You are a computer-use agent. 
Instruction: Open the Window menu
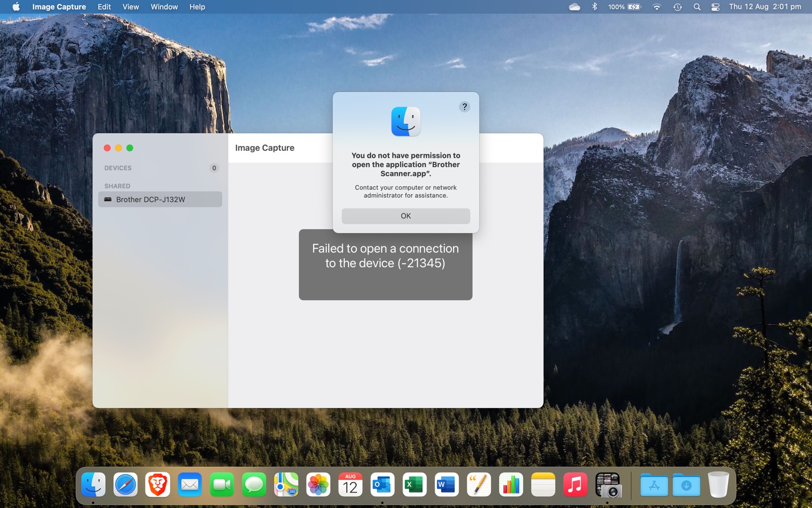tap(164, 7)
